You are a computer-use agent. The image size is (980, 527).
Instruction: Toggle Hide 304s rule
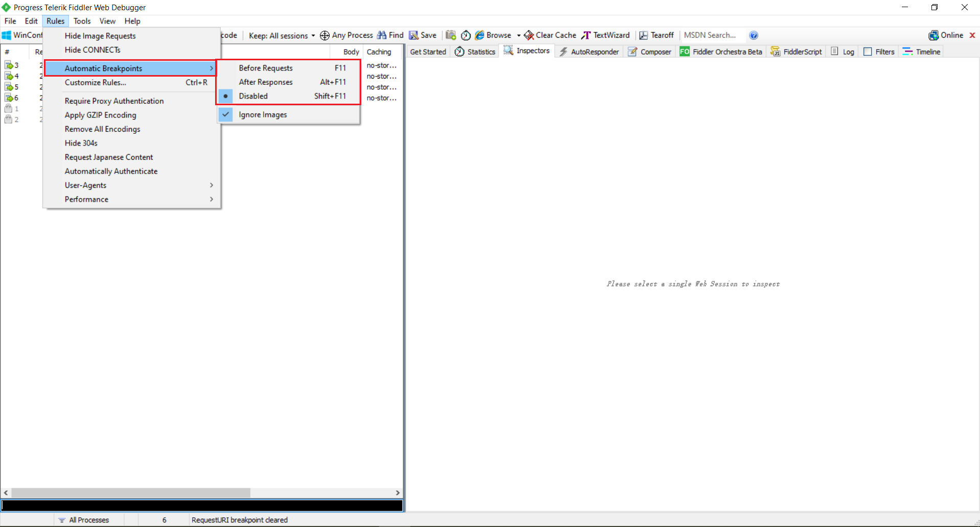tap(132, 143)
